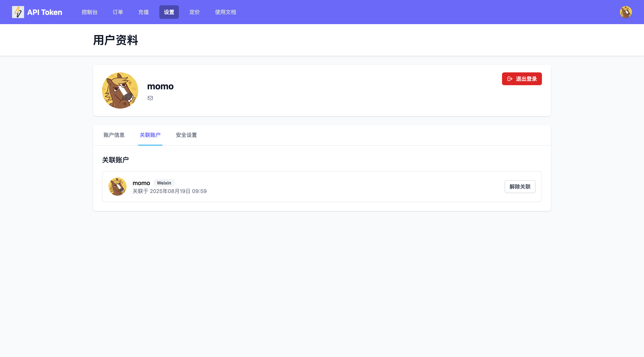The image size is (644, 357).
Task: Click the 解除关联 button
Action: (x=520, y=187)
